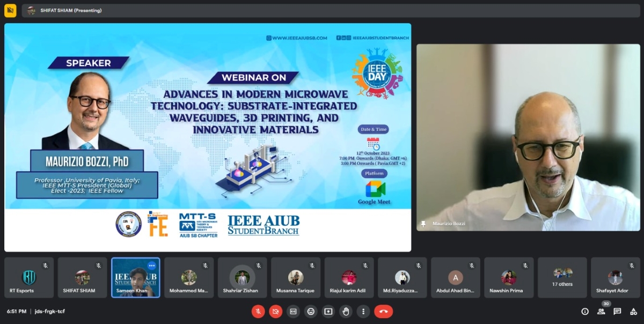Open the emoji reactions button
The width and height of the screenshot is (644, 324).
pyautogui.click(x=311, y=311)
